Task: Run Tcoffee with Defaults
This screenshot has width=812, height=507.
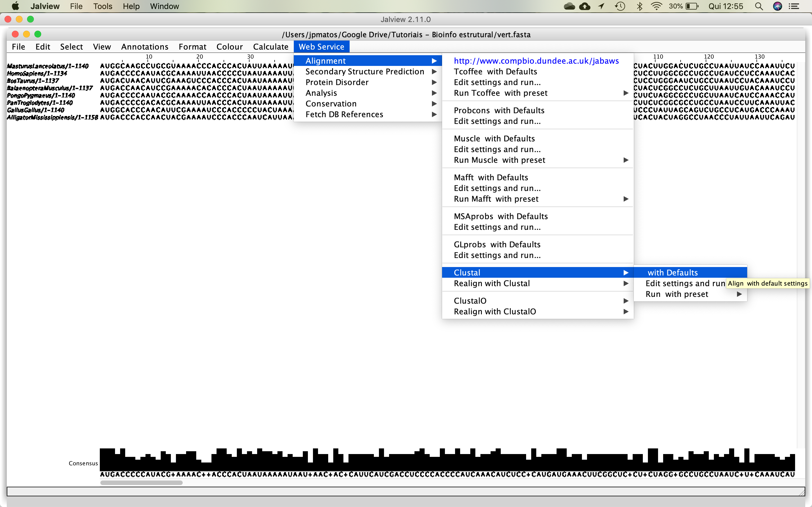Action: 495,72
